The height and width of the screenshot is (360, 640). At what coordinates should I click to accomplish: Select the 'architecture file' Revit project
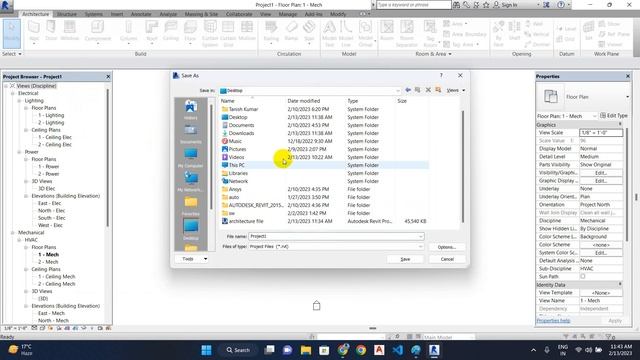pos(324,221)
